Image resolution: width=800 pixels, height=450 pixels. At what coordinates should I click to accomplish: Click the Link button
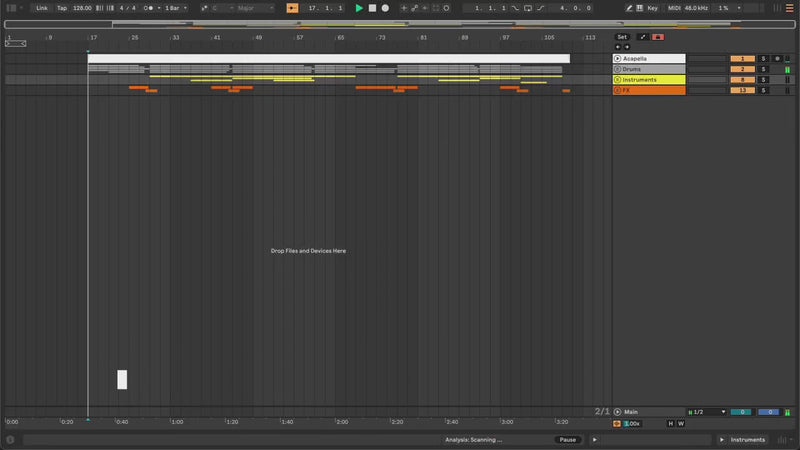point(42,8)
